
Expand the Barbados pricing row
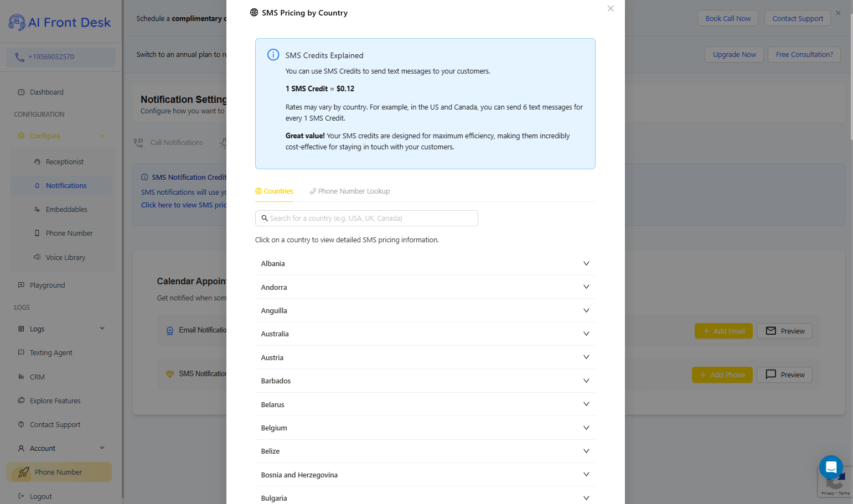pos(425,381)
